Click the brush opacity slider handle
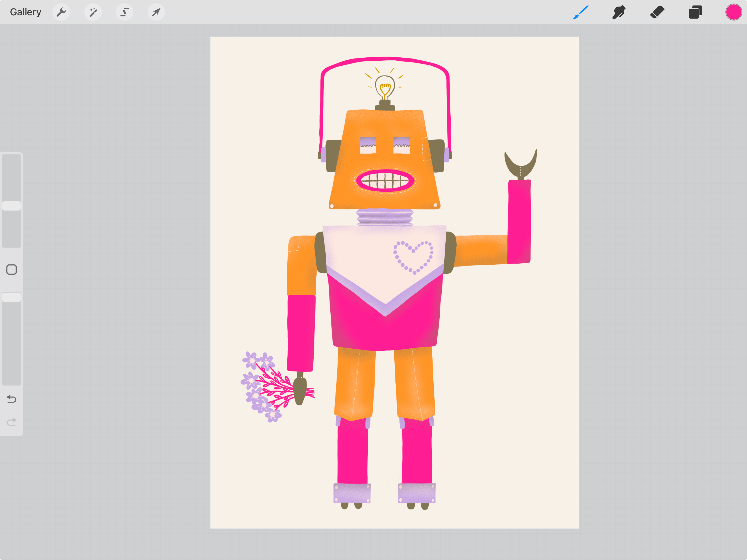The image size is (747, 560). point(11,297)
